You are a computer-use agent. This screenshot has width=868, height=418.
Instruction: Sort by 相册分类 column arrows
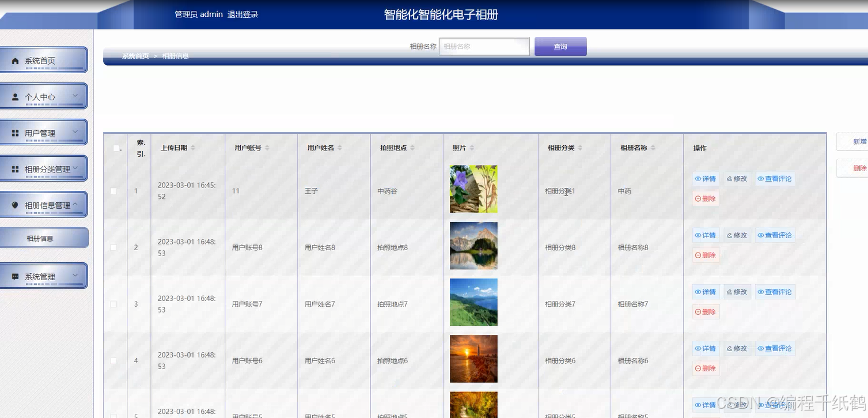580,148
